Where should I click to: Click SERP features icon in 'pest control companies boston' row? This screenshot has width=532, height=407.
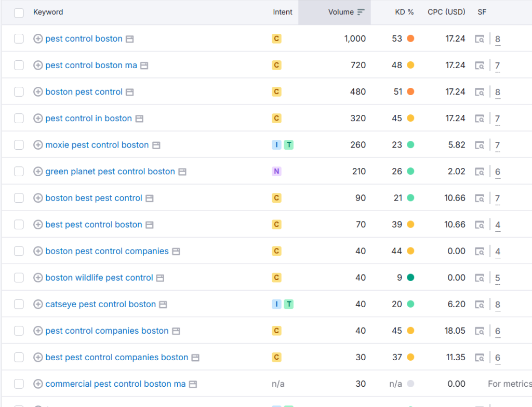(x=480, y=331)
